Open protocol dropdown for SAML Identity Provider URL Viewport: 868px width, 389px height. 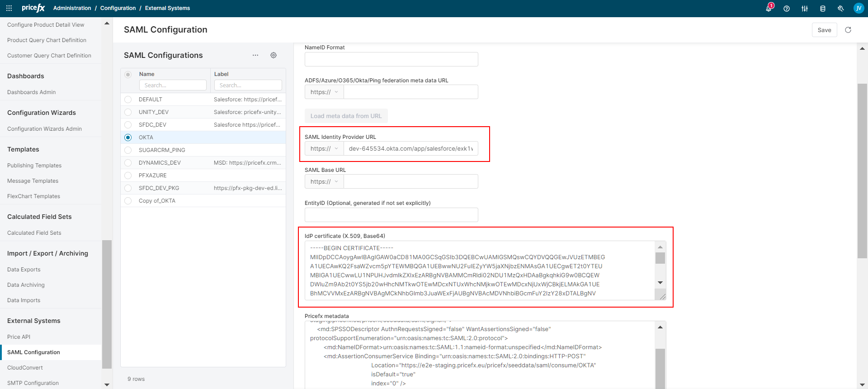coord(324,149)
